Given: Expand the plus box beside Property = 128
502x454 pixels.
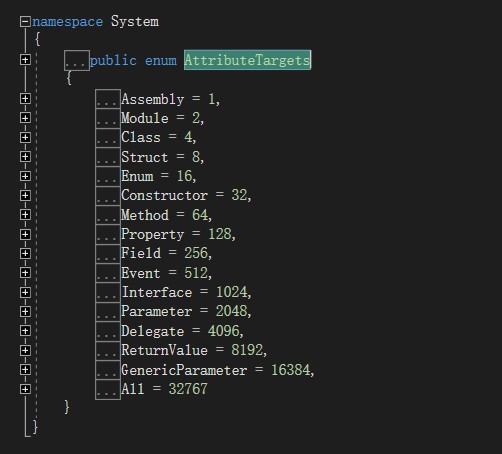Looking at the screenshot, I should tap(25, 234).
